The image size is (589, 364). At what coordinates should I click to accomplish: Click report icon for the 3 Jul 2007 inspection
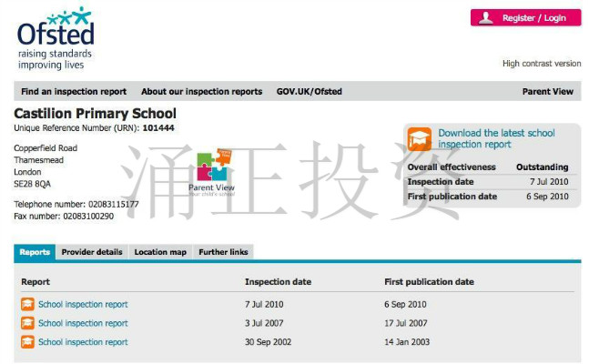point(27,323)
